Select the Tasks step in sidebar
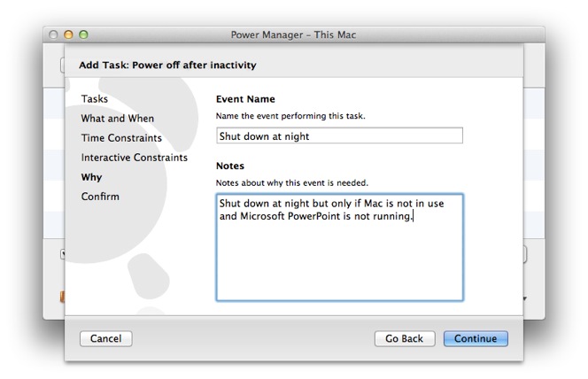This screenshot has height=379, width=588. [x=95, y=99]
